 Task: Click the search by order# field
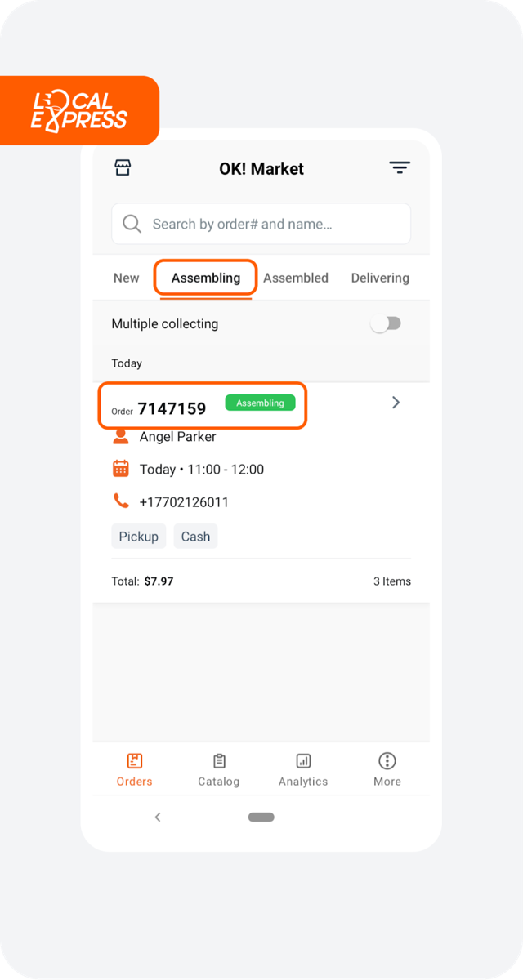coord(261,224)
